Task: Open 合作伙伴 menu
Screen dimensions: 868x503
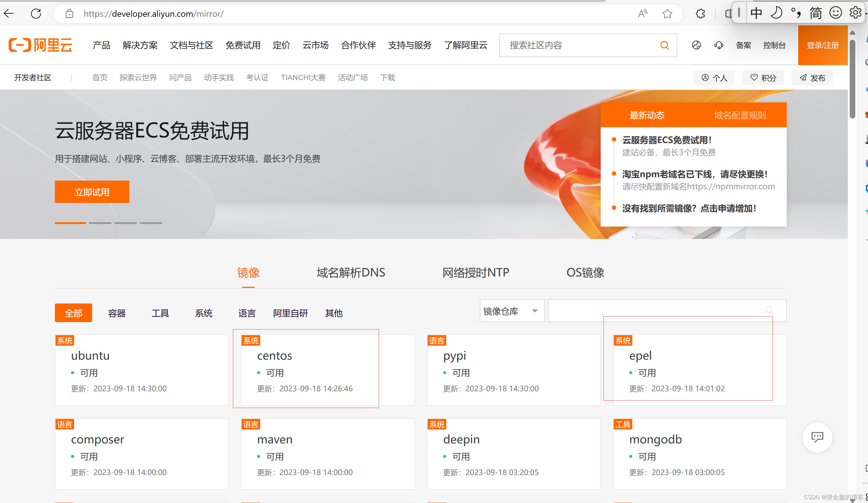Action: 358,45
